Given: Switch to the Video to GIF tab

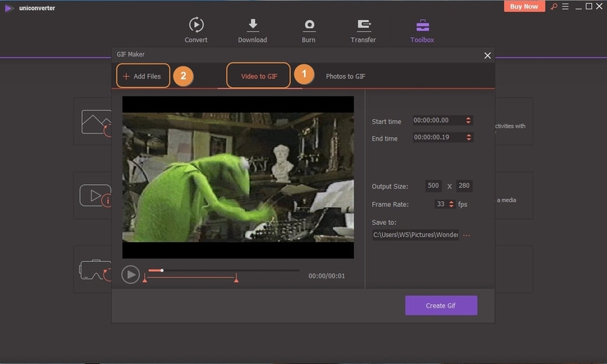Looking at the screenshot, I should coord(259,76).
